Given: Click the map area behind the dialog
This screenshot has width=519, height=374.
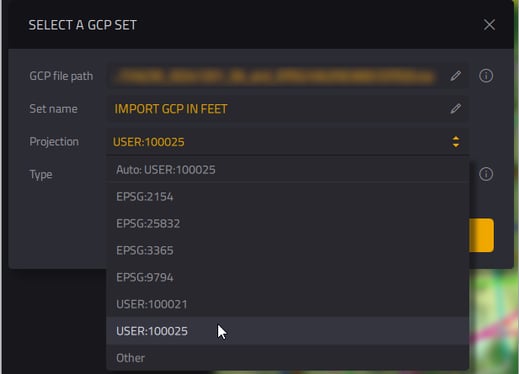Looking at the screenshot, I should 495,322.
